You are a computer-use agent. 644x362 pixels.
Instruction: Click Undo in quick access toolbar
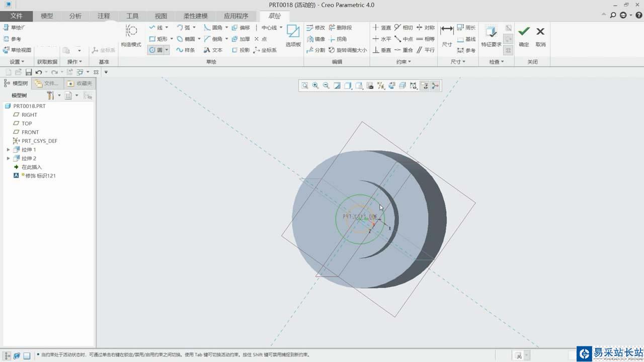click(39, 72)
